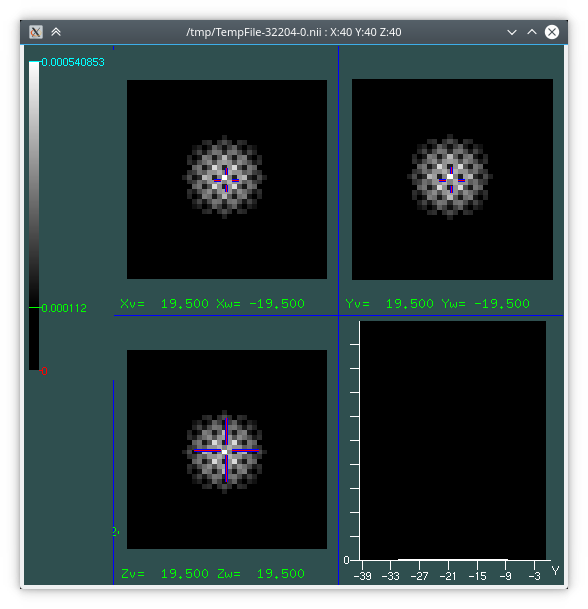588x609 pixels.
Task: Click the crosshair center in the coronal Yv view
Action: 451,179
